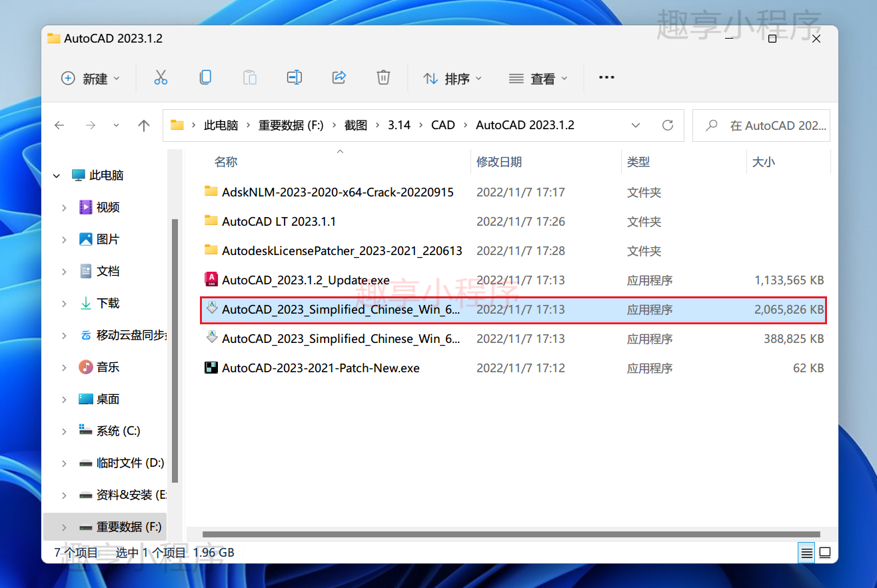877x588 pixels.
Task: Click the Share icon in toolbar
Action: [x=339, y=78]
